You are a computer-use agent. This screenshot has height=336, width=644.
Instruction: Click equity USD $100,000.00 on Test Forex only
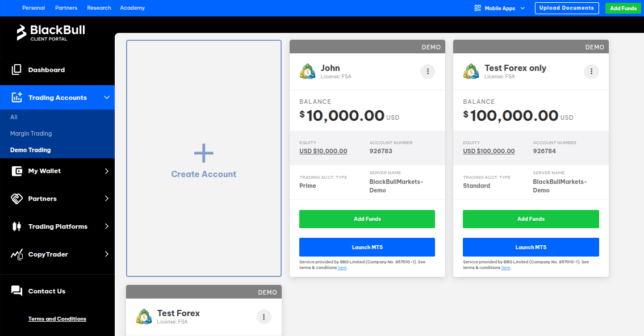(x=489, y=151)
